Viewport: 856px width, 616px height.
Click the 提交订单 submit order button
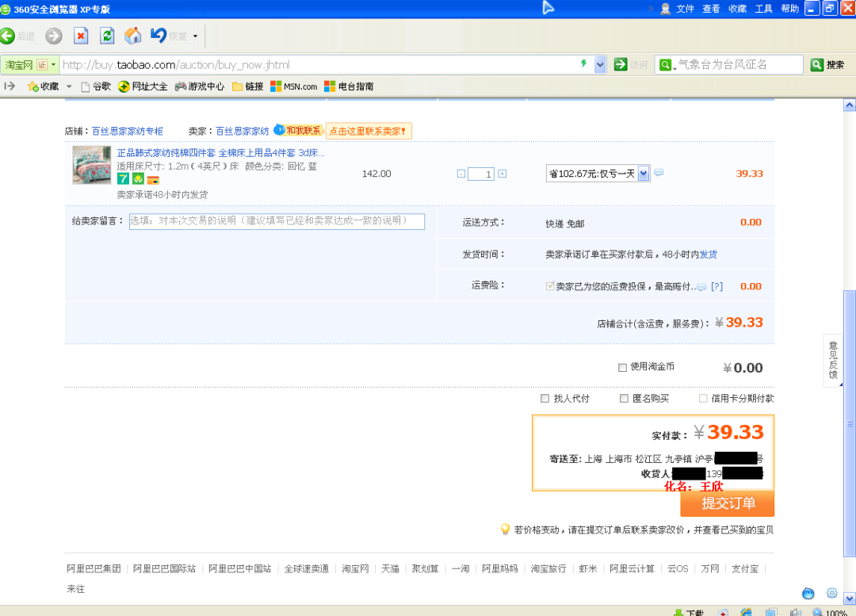pyautogui.click(x=727, y=503)
